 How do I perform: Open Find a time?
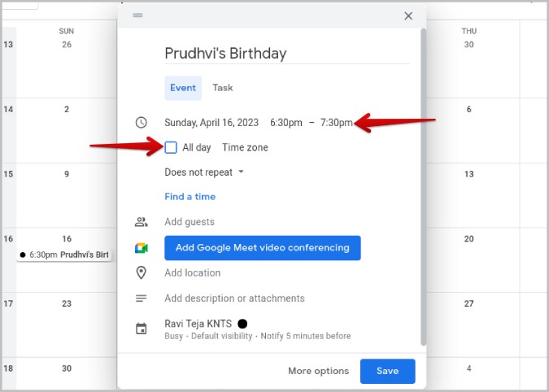pyautogui.click(x=190, y=197)
